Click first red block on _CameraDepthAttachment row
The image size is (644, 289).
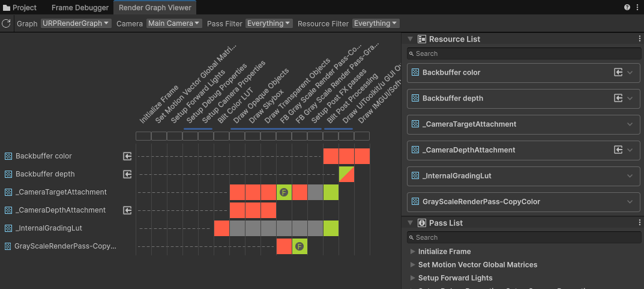(x=237, y=210)
